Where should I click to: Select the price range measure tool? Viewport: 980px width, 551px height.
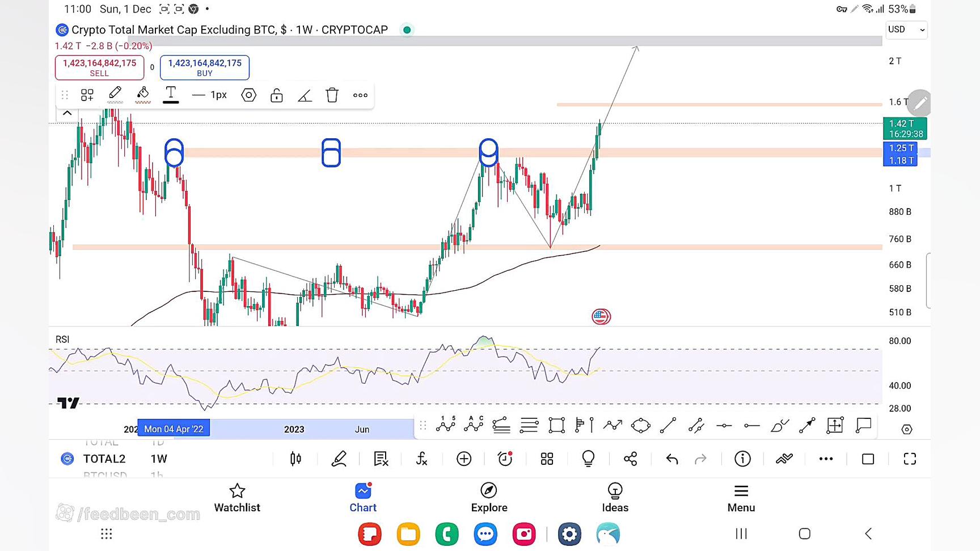click(835, 425)
